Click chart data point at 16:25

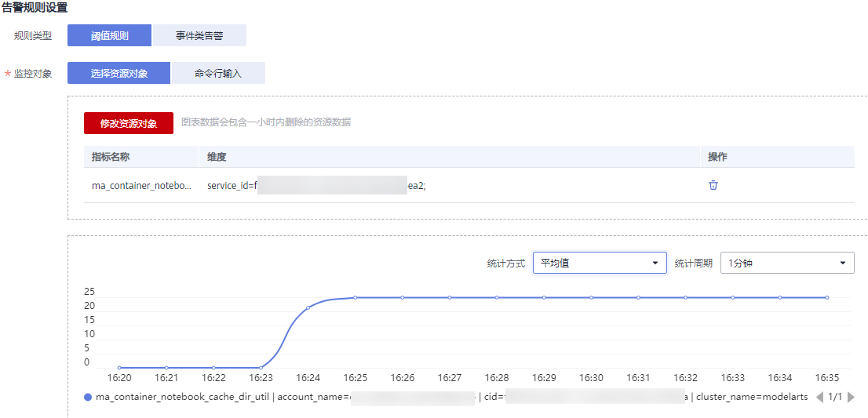pos(356,297)
